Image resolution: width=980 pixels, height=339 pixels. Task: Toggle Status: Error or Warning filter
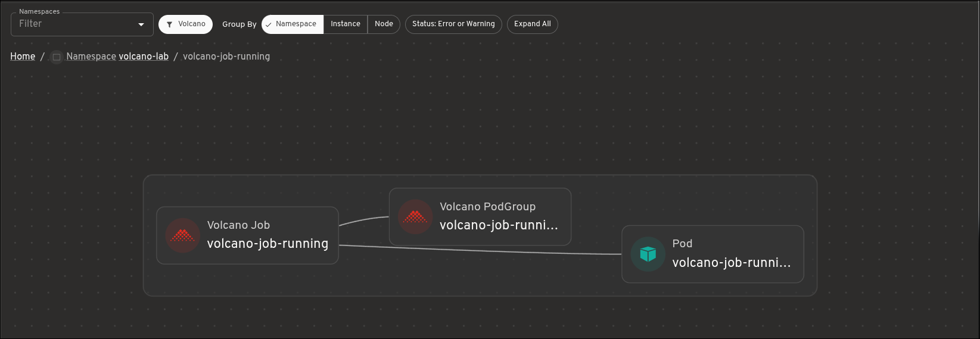coord(453,24)
